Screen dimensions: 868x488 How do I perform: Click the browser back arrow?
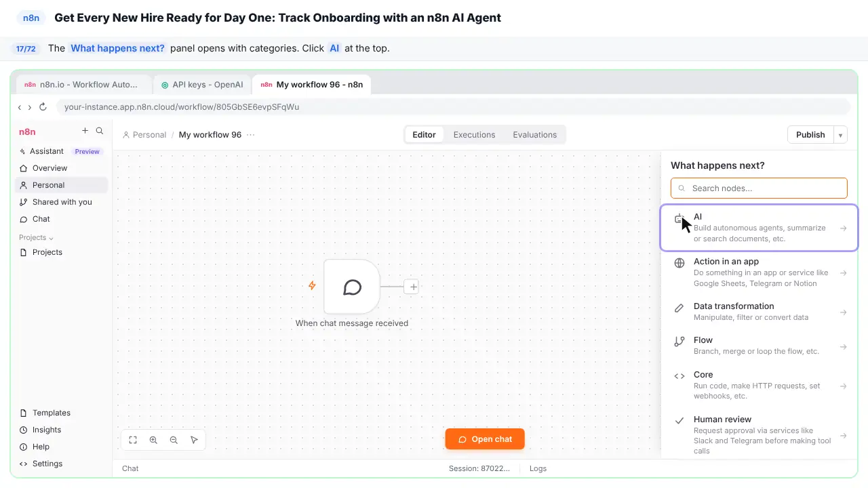20,107
